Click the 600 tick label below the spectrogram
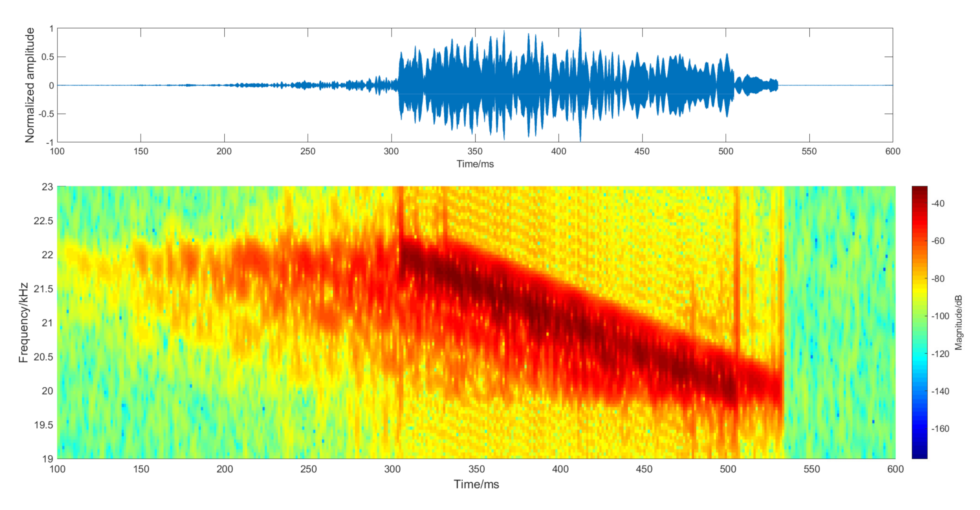Viewport: 980px width, 510px height. [895, 469]
